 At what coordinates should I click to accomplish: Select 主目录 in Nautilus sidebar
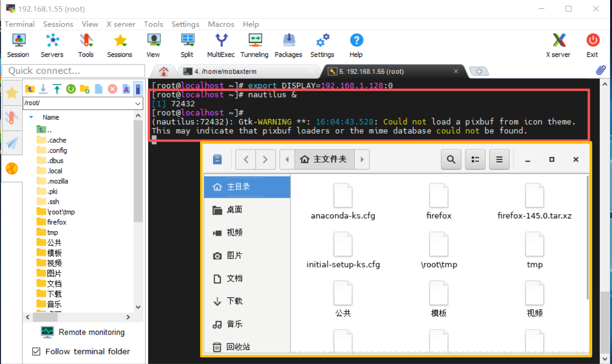pyautogui.click(x=247, y=187)
